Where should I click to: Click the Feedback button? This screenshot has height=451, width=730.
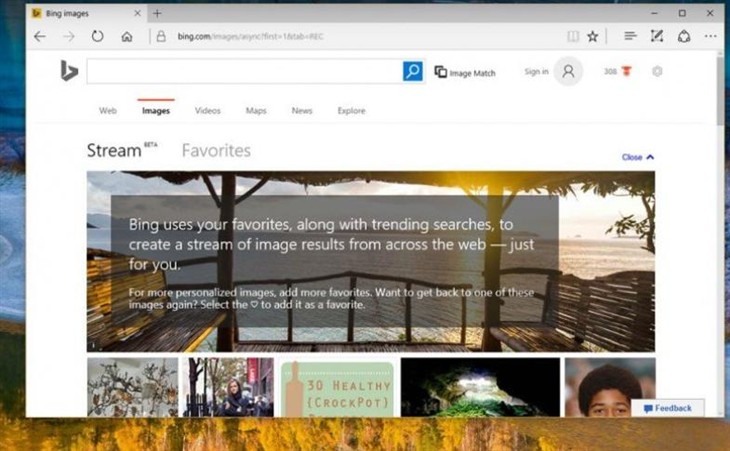pos(668,408)
